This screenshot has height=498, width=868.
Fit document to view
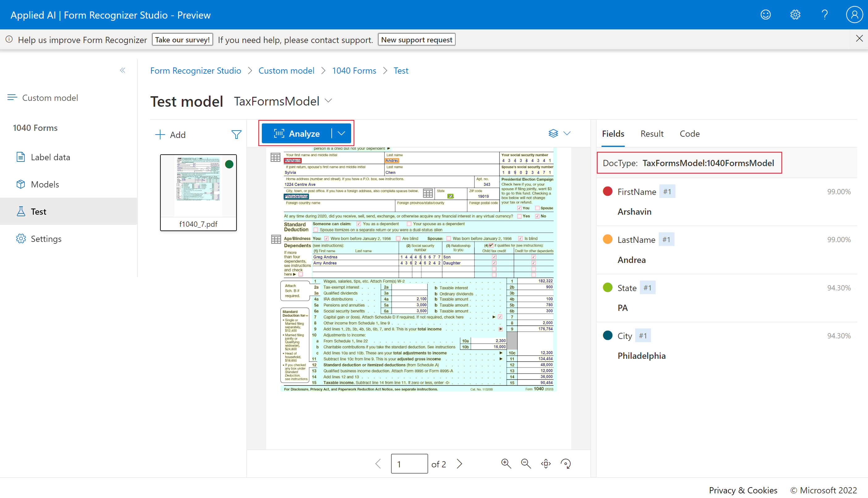[x=546, y=464]
